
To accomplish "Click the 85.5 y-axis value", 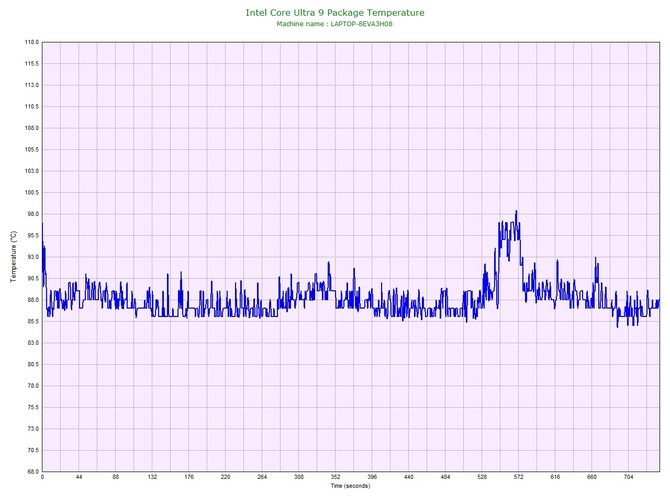I will coord(33,321).
